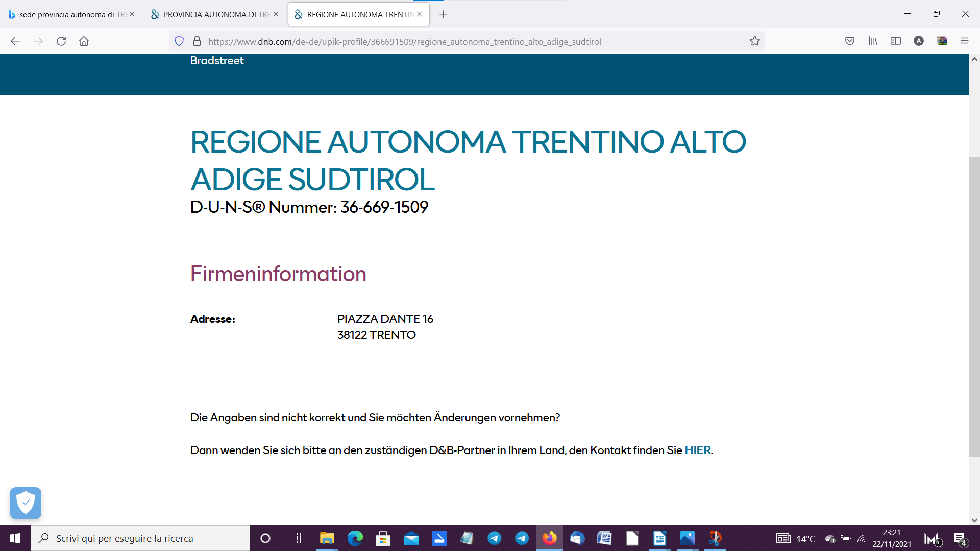
Task: Open tracking protection shield in address bar
Action: click(x=179, y=41)
